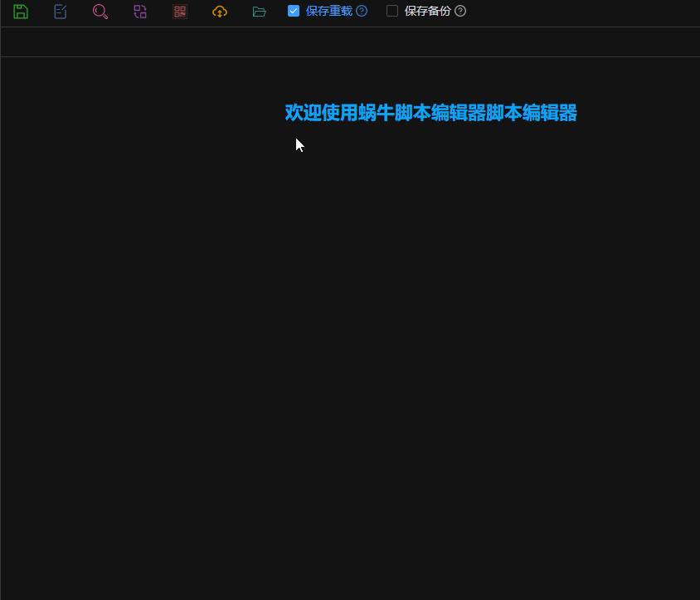Click the 保存备份 label text
Image resolution: width=700 pixels, height=600 pixels.
[428, 11]
